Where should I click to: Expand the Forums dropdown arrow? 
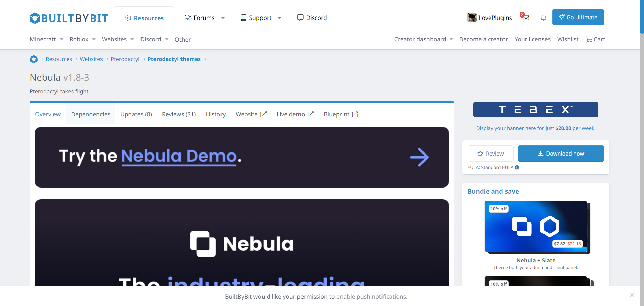click(223, 18)
